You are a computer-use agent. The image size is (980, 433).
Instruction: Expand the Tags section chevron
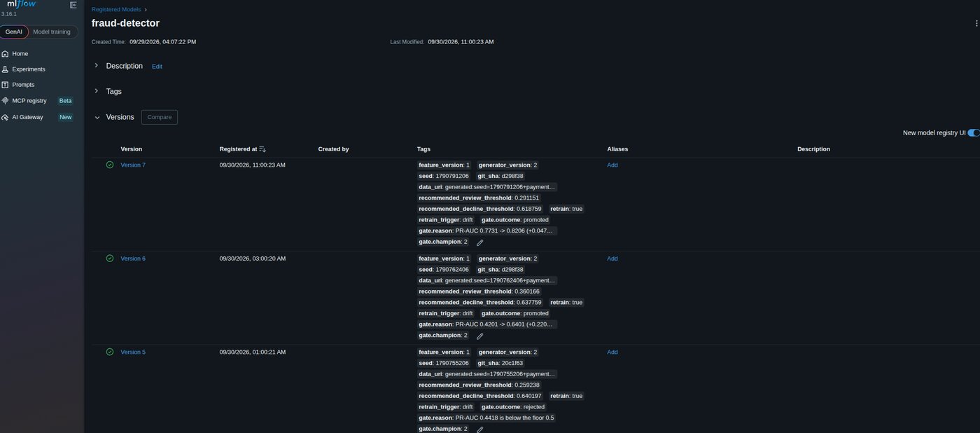[97, 91]
